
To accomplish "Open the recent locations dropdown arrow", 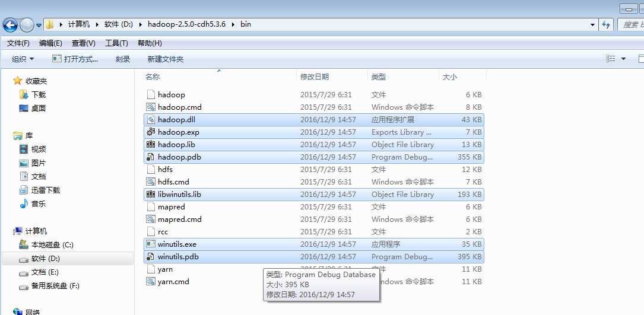I will click(39, 26).
